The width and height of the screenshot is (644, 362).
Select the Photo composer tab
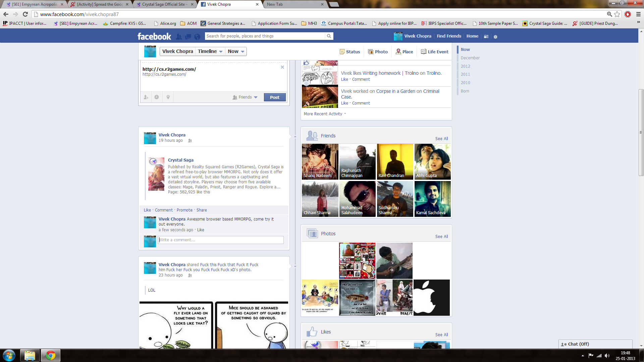click(378, 52)
